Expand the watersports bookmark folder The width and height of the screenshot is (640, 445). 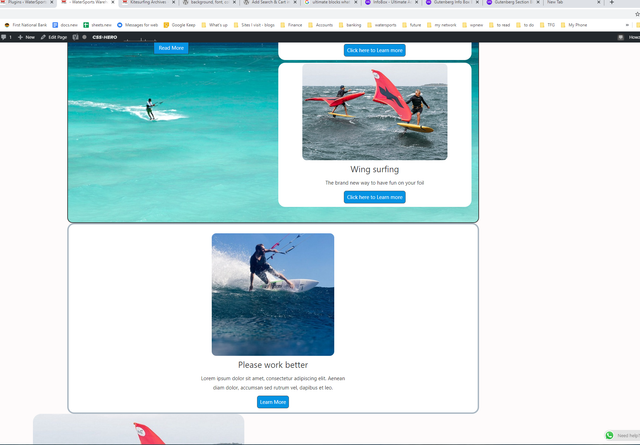(x=382, y=25)
